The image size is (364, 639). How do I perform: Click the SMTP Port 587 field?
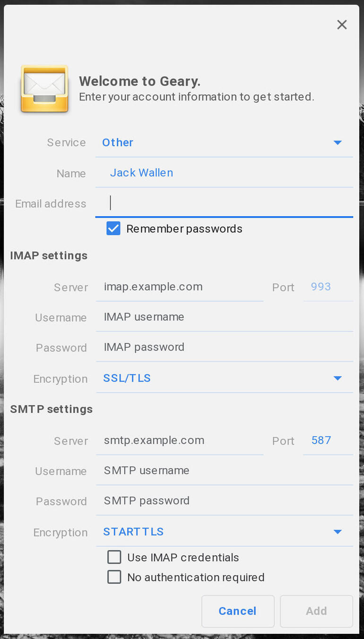[328, 441]
